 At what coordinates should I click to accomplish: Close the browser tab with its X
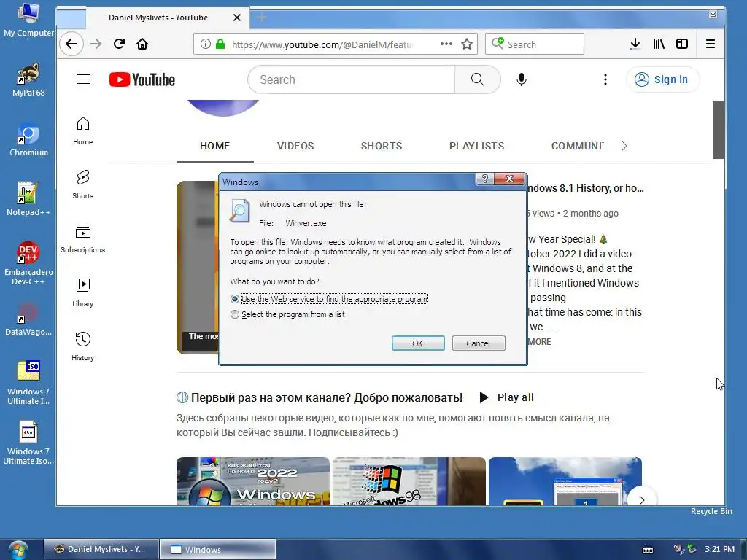point(237,17)
